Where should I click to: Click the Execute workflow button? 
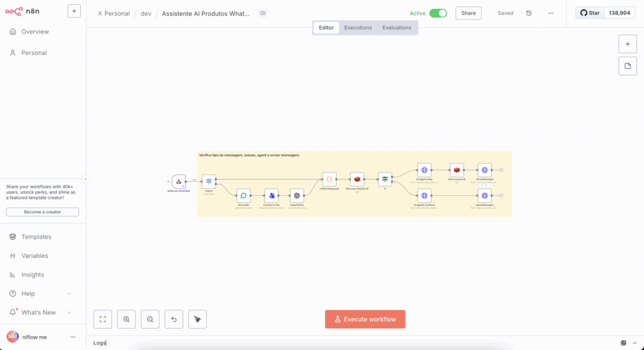(365, 319)
